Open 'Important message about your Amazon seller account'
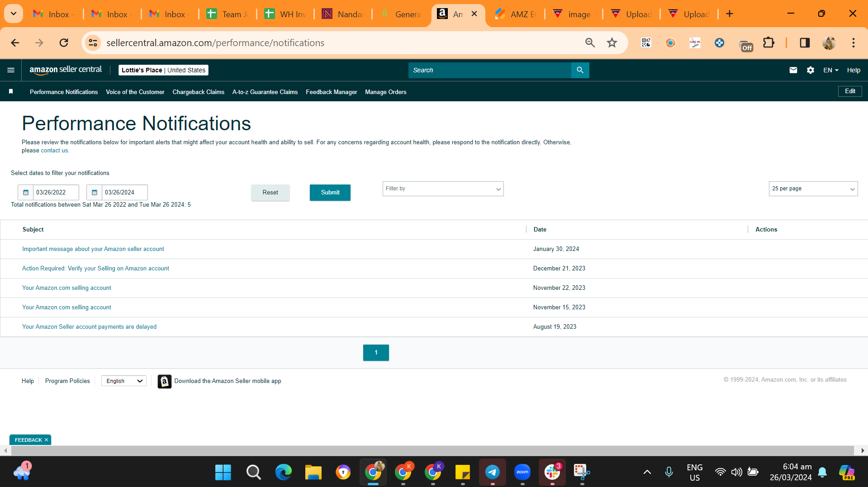This screenshot has height=487, width=868. coord(93,249)
